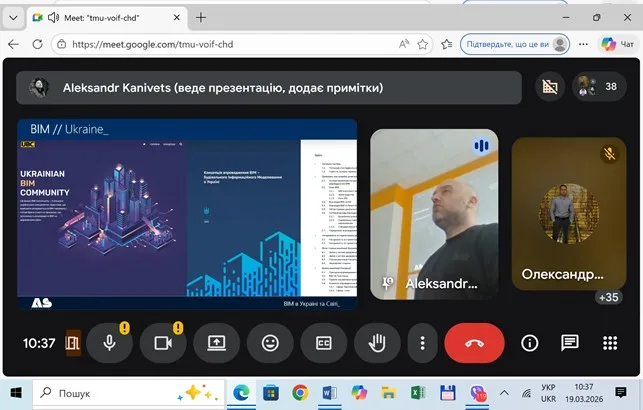
Task: Expand the +35 additional participants tile
Action: click(607, 297)
